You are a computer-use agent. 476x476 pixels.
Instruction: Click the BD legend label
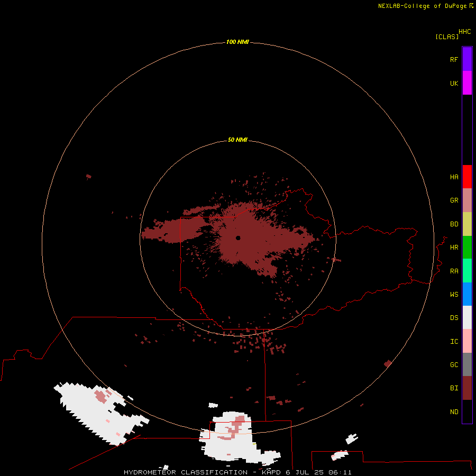pos(454,224)
